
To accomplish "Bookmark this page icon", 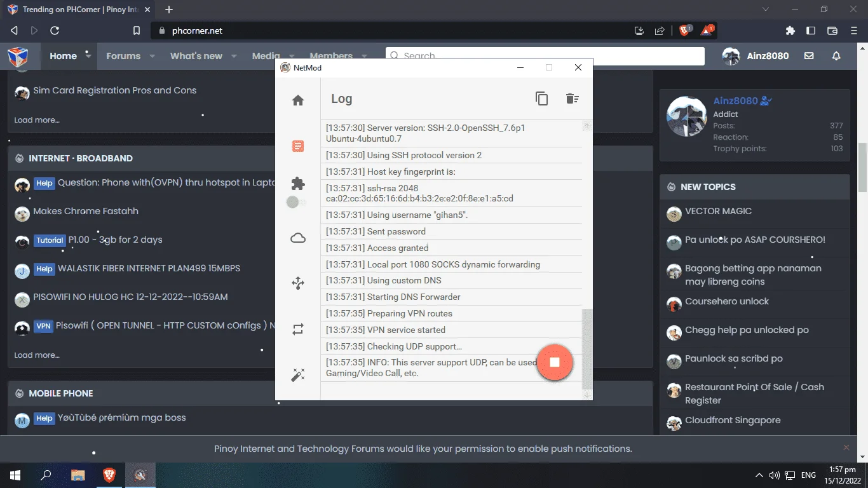I will [x=136, y=30].
